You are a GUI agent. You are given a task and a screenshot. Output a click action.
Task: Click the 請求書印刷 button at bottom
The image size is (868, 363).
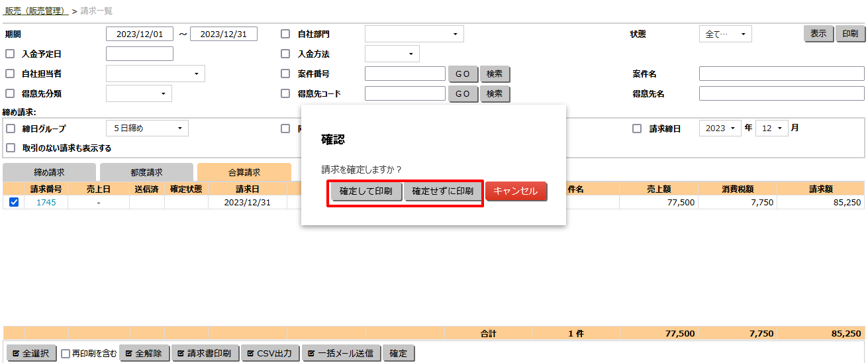(x=205, y=354)
